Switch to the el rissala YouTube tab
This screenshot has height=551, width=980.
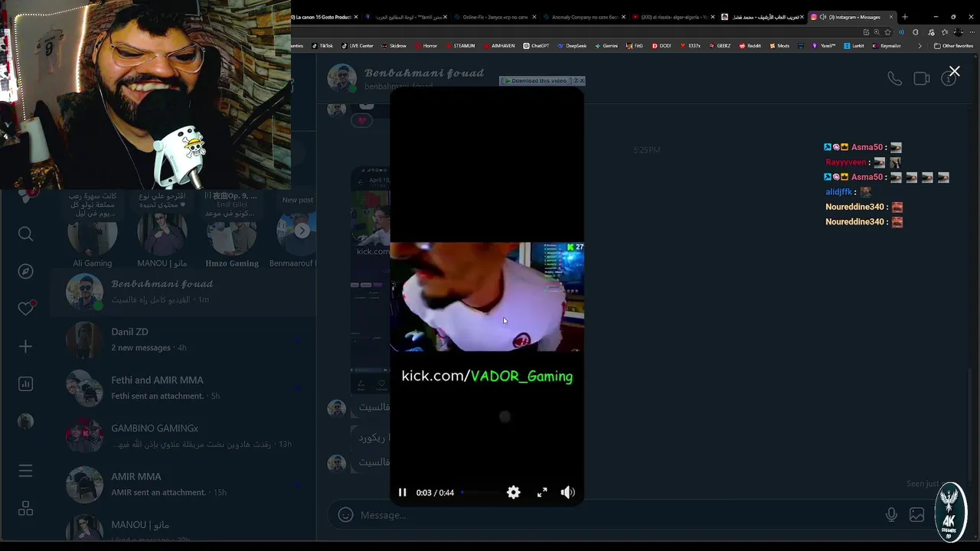673,17
